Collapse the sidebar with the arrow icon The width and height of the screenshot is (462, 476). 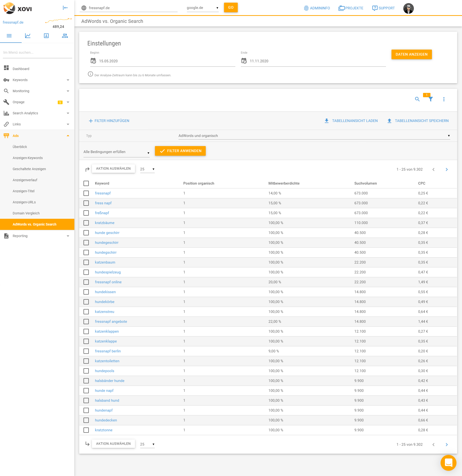pyautogui.click(x=65, y=8)
